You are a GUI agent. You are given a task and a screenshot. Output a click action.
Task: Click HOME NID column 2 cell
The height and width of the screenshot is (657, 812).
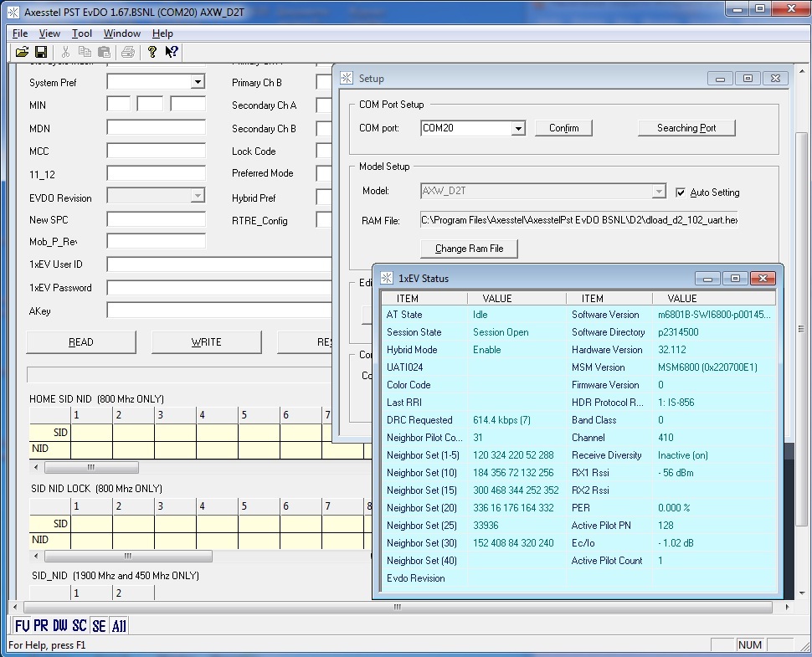tap(133, 449)
